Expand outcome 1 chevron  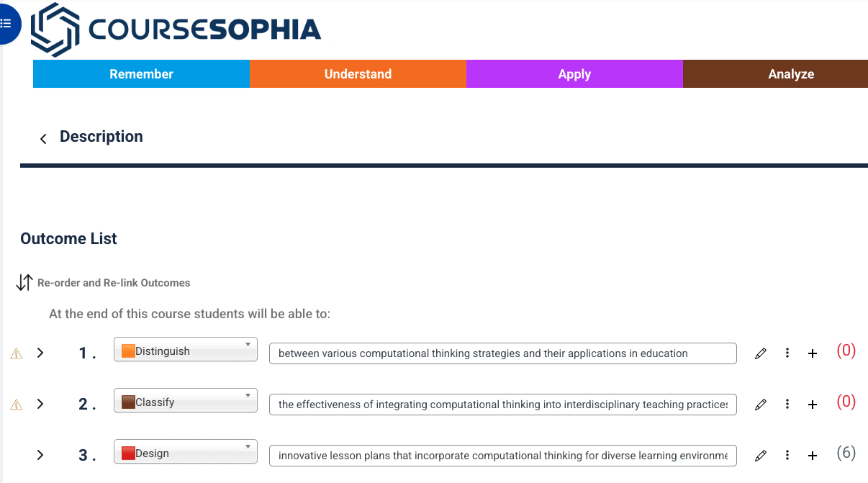40,353
